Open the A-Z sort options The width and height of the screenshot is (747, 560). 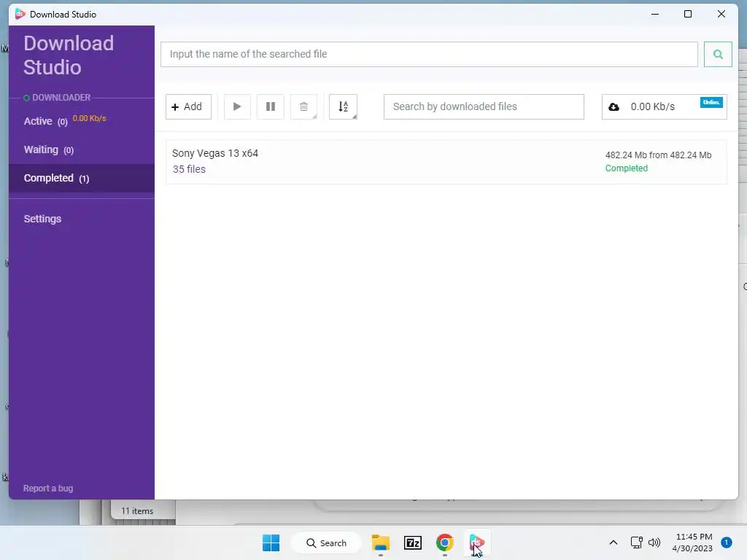pos(343,106)
